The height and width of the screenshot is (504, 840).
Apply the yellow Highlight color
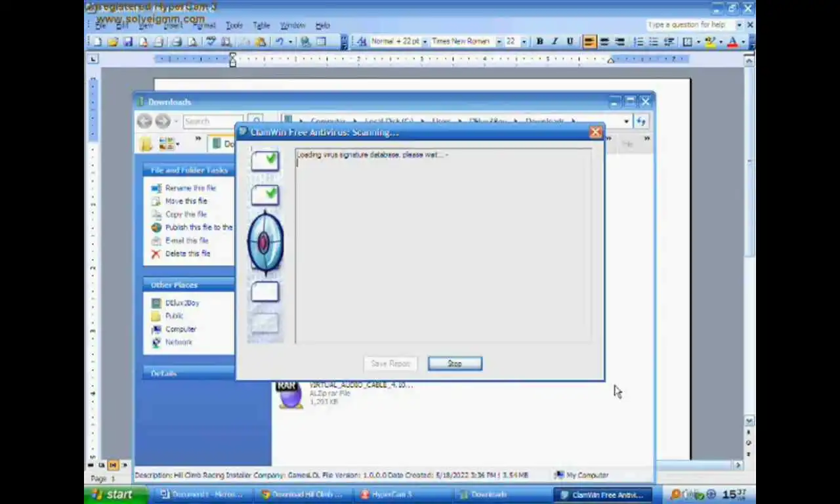click(710, 41)
